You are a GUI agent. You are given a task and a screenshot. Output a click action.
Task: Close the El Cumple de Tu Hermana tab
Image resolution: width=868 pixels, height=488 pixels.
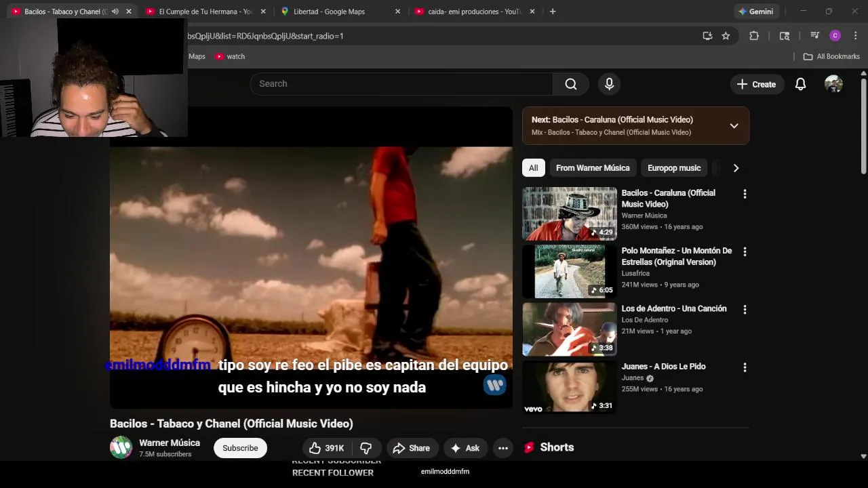coord(263,12)
